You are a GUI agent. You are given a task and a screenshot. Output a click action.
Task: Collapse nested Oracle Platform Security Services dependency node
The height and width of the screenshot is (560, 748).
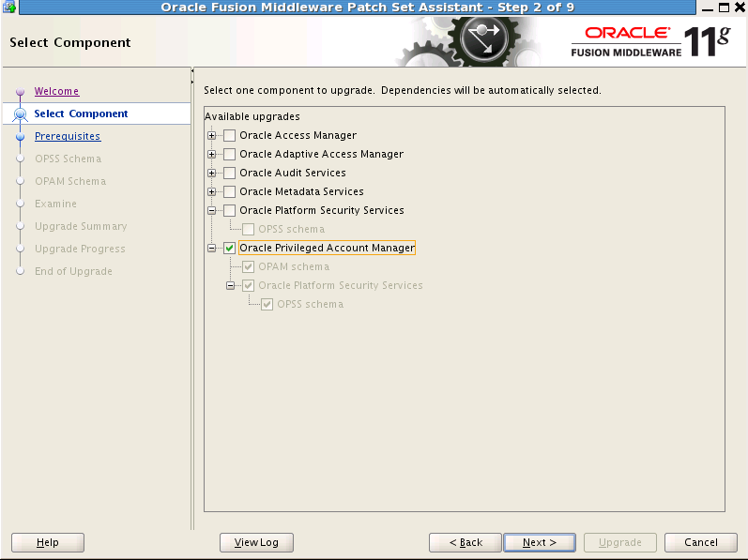point(231,285)
